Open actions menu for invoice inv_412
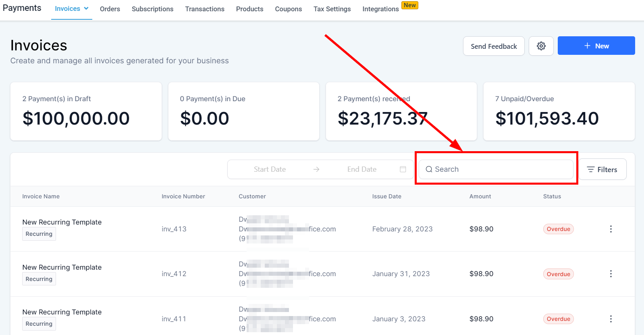Image resolution: width=644 pixels, height=335 pixels. 611,274
